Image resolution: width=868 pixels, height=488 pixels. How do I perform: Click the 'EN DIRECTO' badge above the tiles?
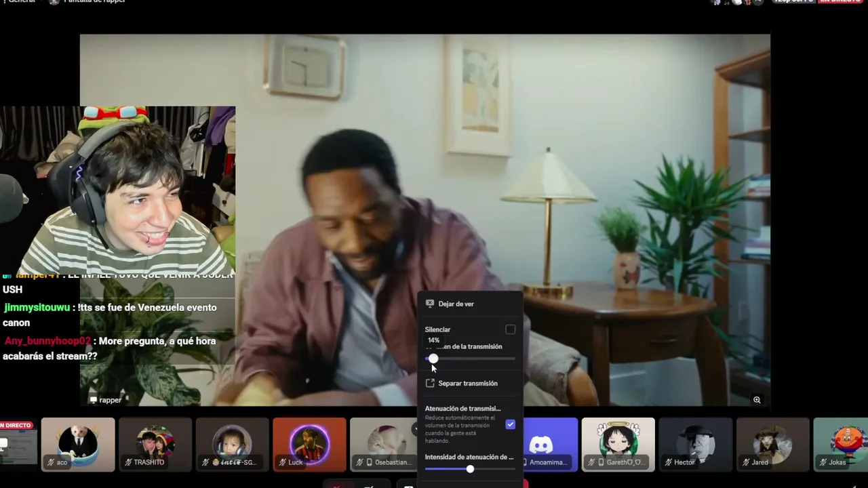tap(16, 426)
